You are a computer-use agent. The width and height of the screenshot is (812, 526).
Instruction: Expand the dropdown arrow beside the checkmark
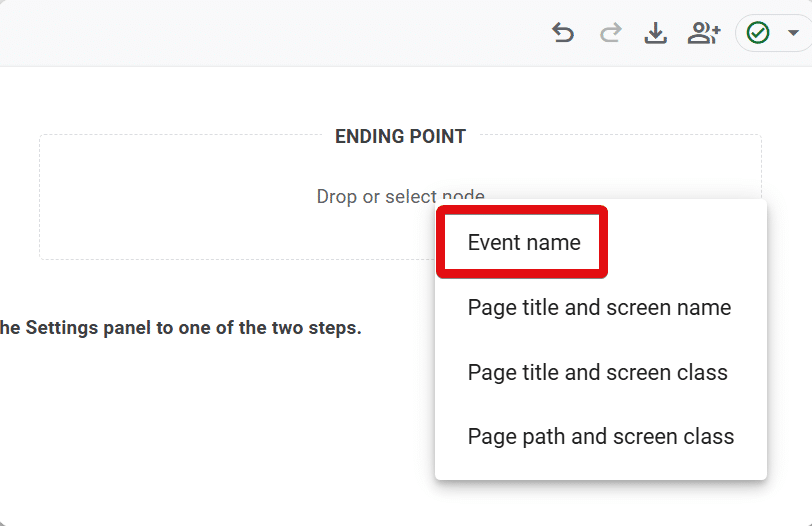pyautogui.click(x=793, y=33)
